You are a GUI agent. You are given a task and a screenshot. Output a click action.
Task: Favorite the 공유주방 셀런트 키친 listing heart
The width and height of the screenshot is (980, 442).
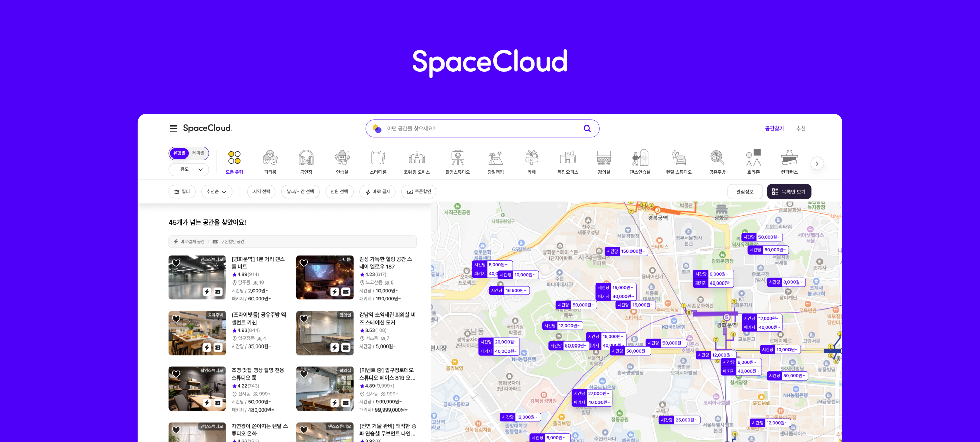[x=176, y=319]
